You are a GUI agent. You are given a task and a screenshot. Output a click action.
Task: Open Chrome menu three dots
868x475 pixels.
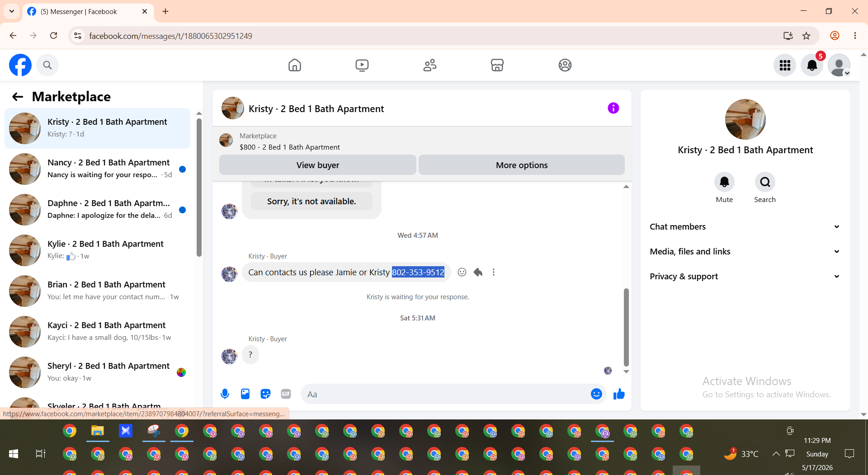(855, 36)
